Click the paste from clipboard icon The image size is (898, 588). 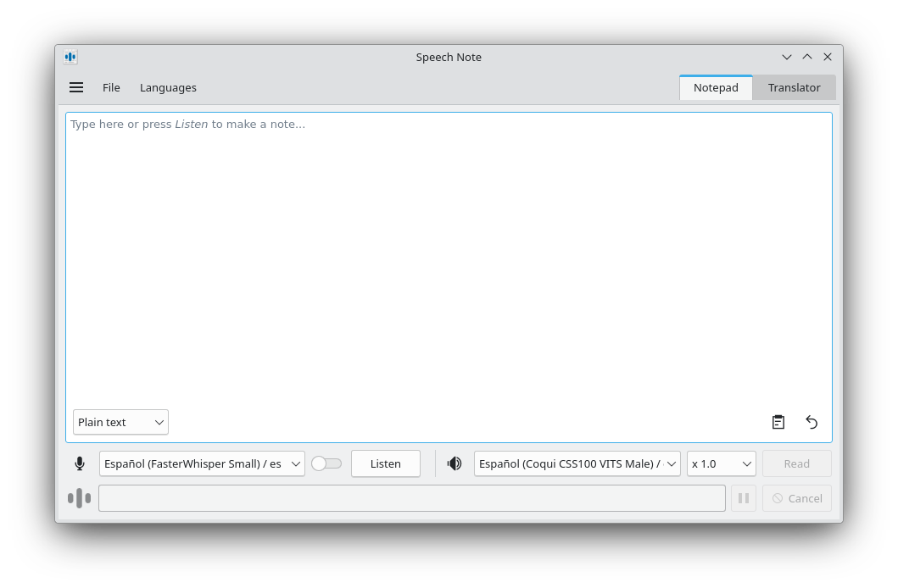778,422
